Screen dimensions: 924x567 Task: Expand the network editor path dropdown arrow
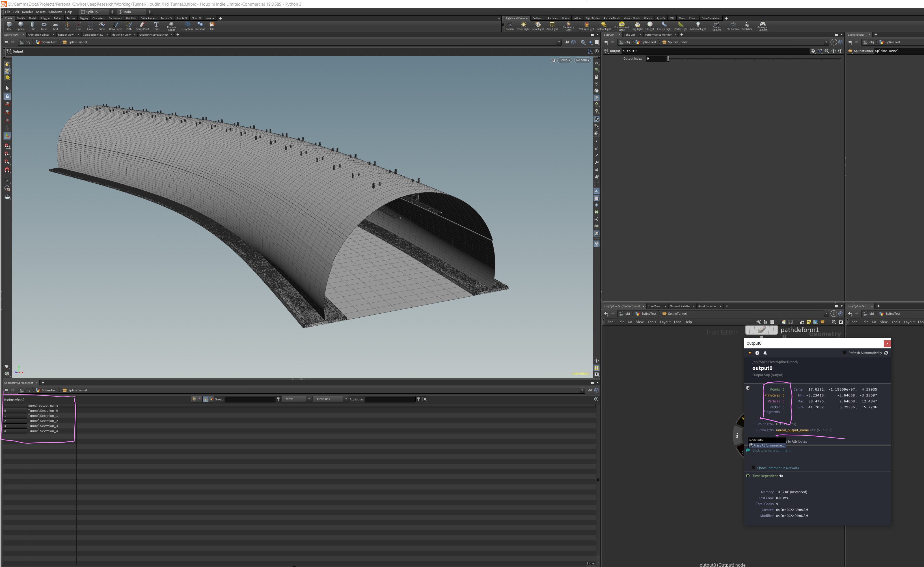tap(826, 314)
